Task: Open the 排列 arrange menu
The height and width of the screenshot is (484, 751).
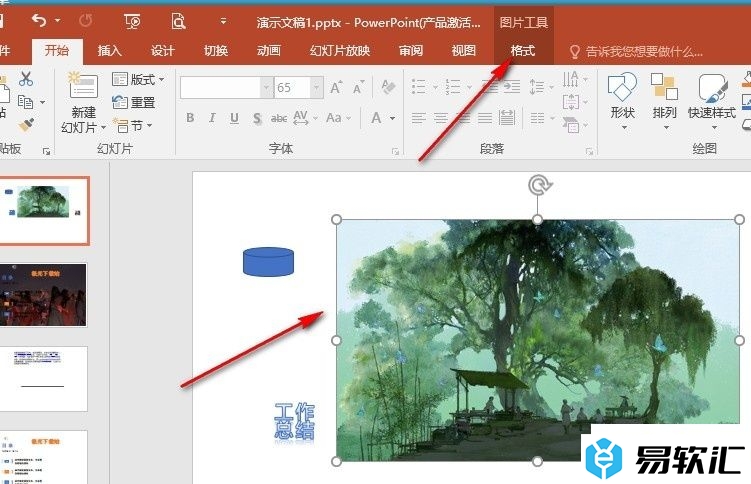Action: [x=665, y=102]
